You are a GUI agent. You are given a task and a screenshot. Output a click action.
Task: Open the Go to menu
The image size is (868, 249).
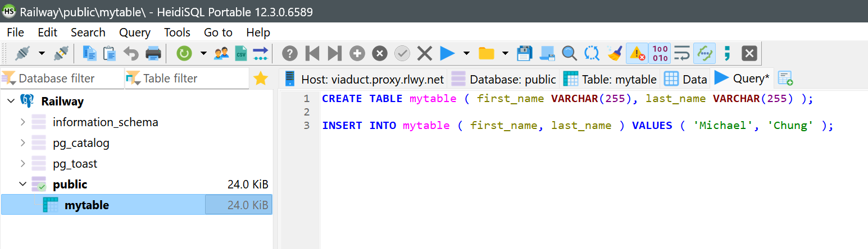click(218, 33)
